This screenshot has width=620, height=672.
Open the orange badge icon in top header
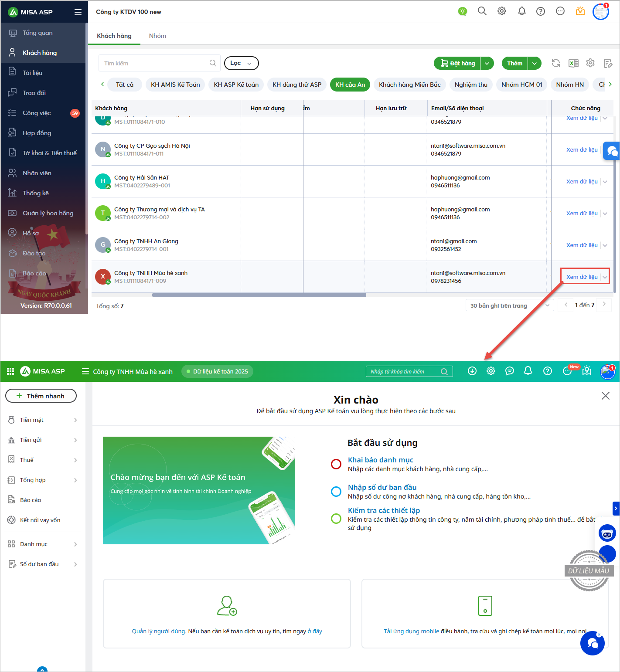point(580,11)
